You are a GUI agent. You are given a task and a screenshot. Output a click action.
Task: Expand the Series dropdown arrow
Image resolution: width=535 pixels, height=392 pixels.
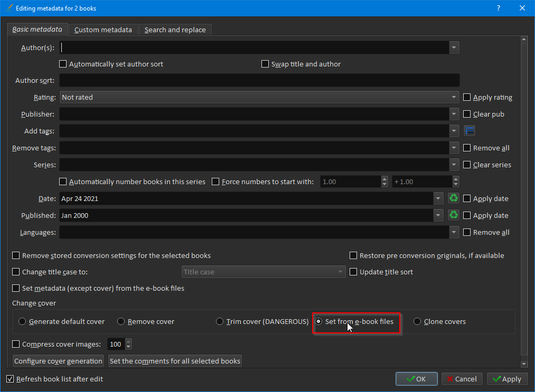(x=454, y=165)
